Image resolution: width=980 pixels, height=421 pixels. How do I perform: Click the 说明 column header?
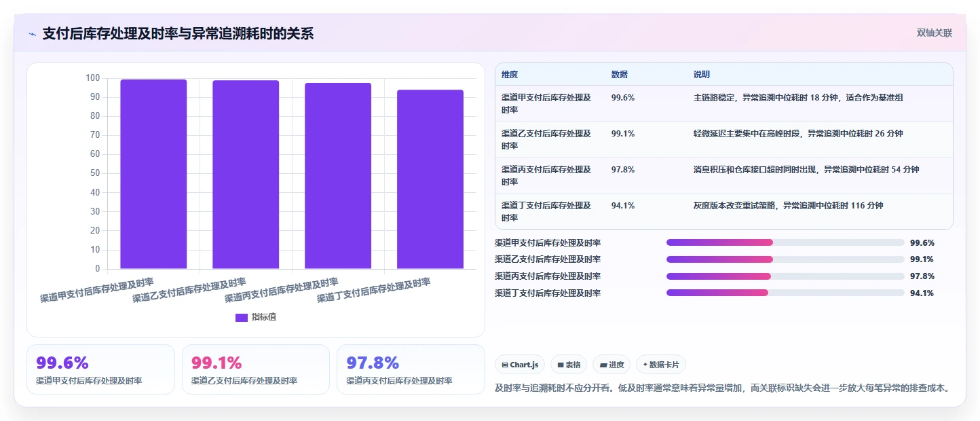702,75
